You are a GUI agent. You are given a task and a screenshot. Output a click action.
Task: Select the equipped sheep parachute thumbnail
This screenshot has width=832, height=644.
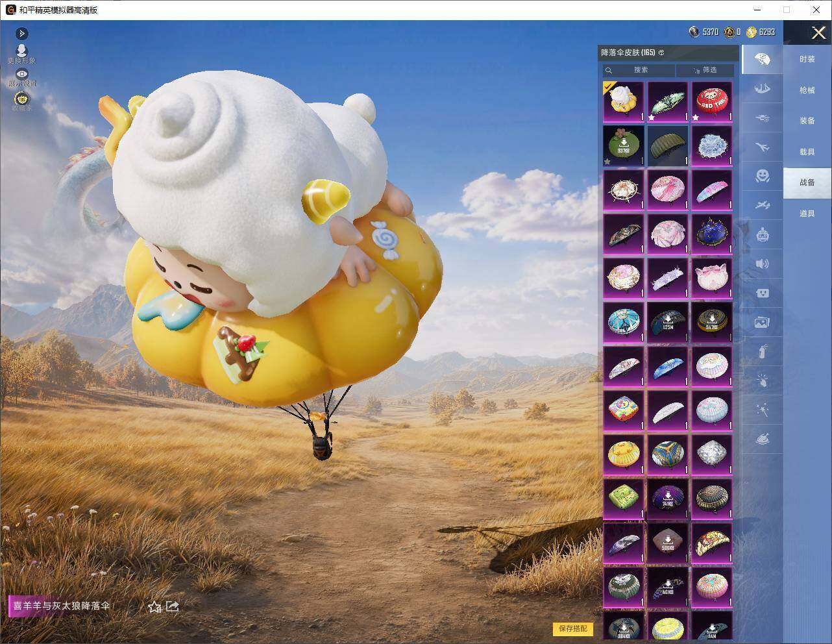coord(624,102)
